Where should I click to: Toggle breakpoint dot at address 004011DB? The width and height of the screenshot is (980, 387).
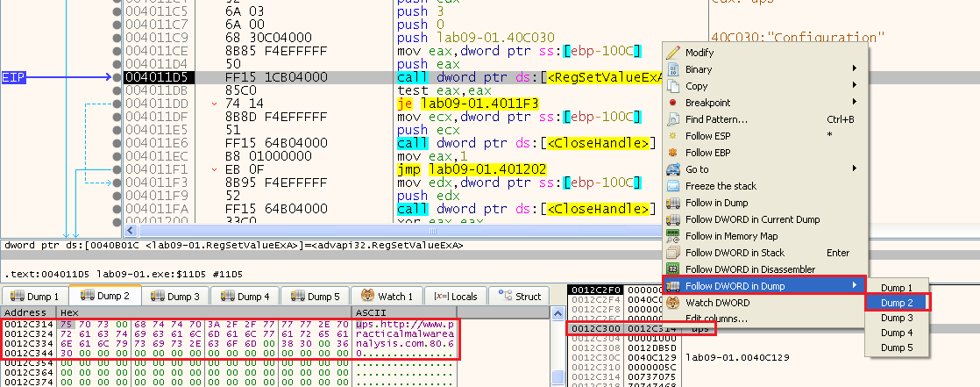118,90
